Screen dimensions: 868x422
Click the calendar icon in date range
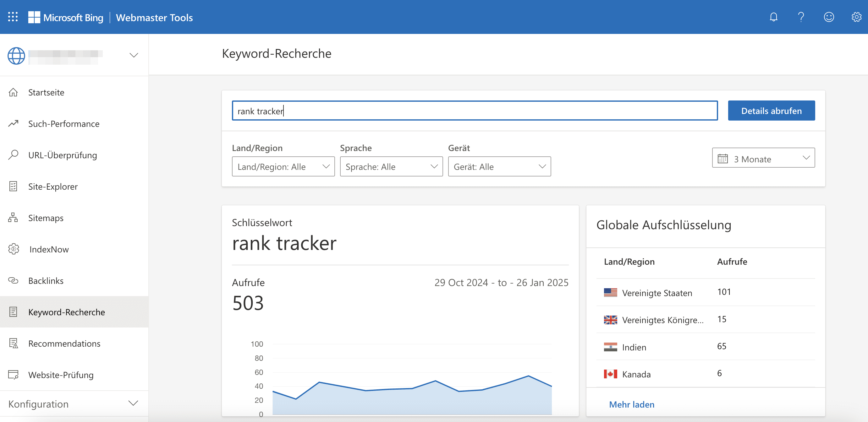722,158
